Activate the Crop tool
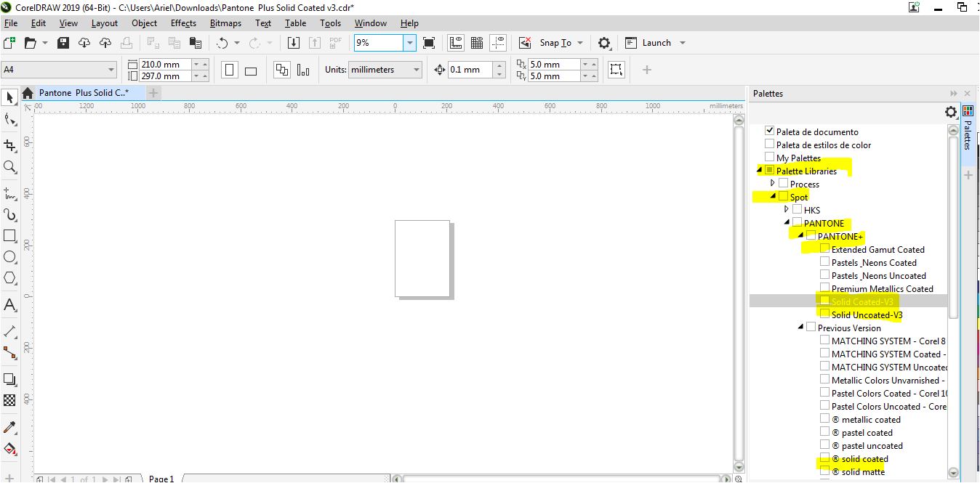The width and height of the screenshot is (980, 483). pyautogui.click(x=9, y=145)
